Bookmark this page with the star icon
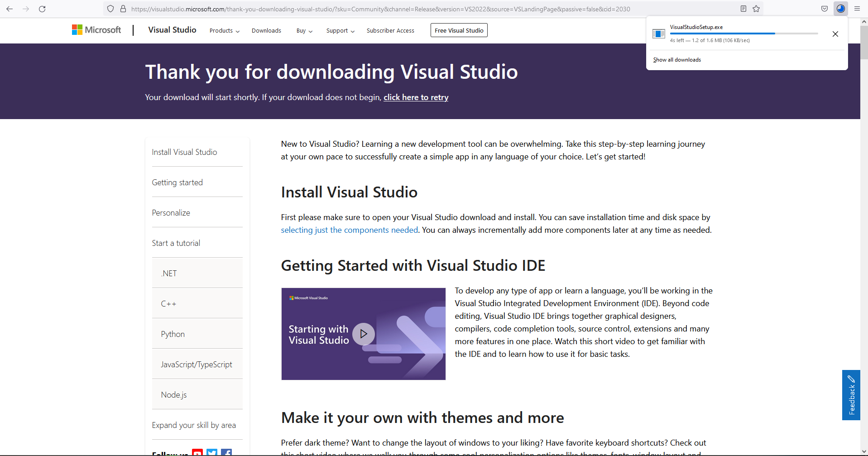 tap(756, 9)
